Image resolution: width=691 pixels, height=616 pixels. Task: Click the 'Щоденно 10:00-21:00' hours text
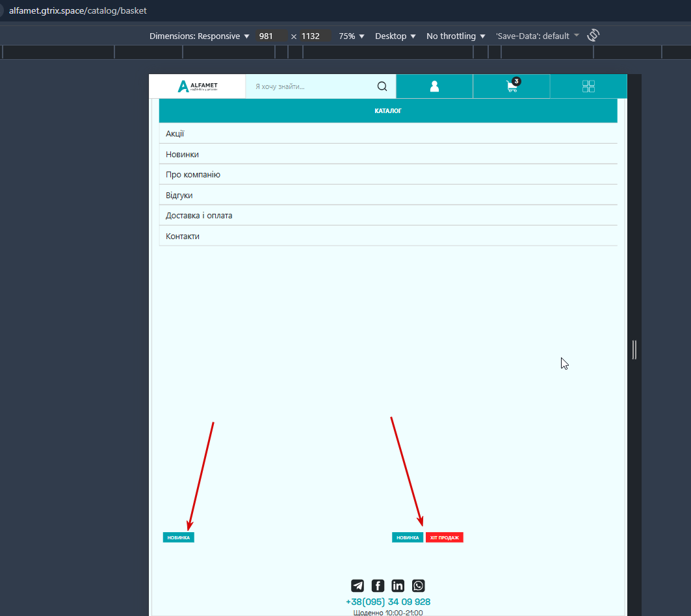388,613
